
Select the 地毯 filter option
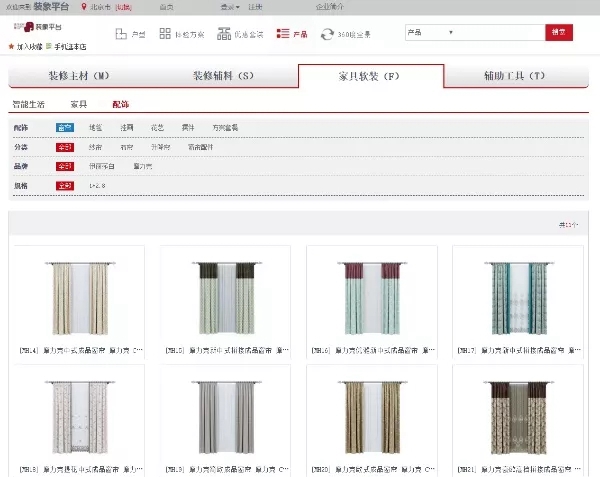(x=96, y=128)
